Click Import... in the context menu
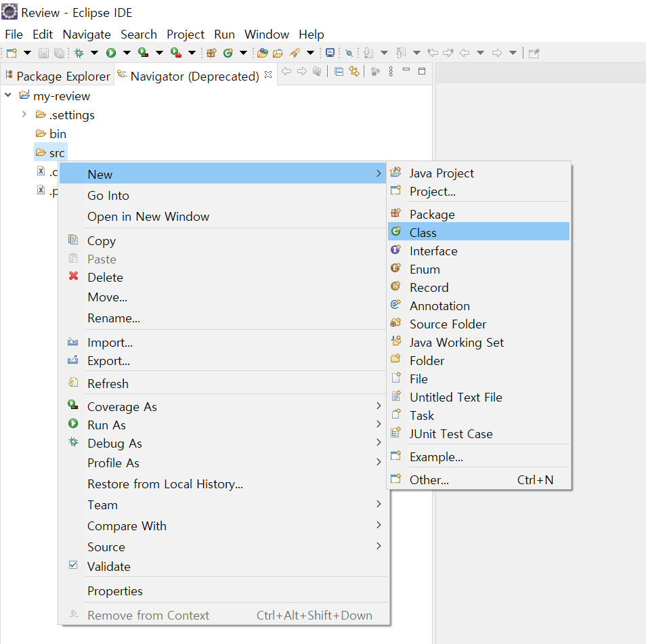This screenshot has width=646, height=644. pyautogui.click(x=223, y=343)
